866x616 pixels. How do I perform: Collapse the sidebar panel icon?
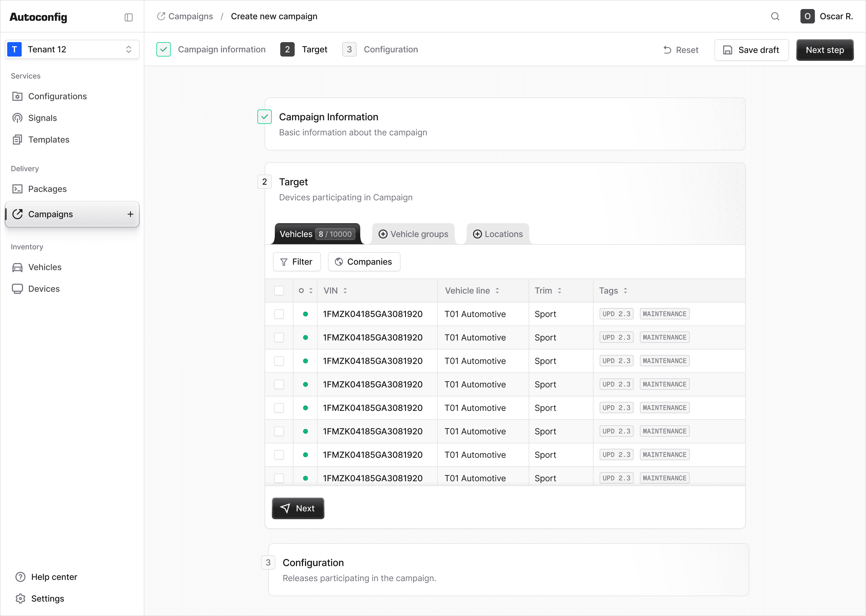[128, 17]
